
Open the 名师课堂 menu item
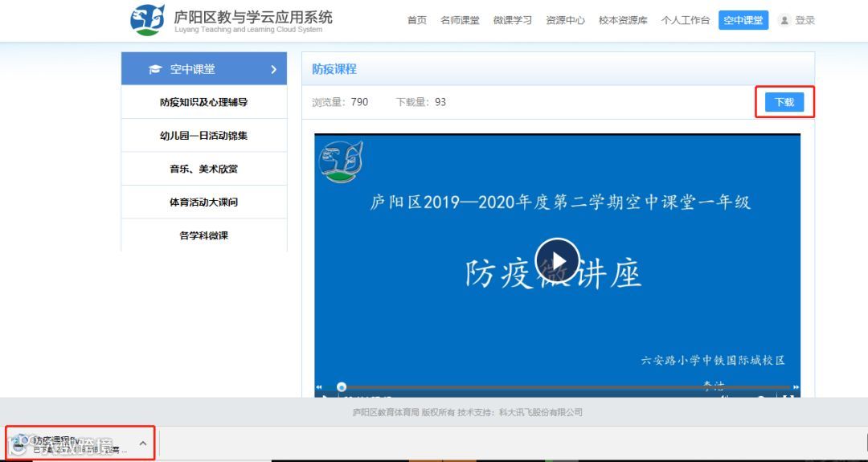(x=460, y=20)
